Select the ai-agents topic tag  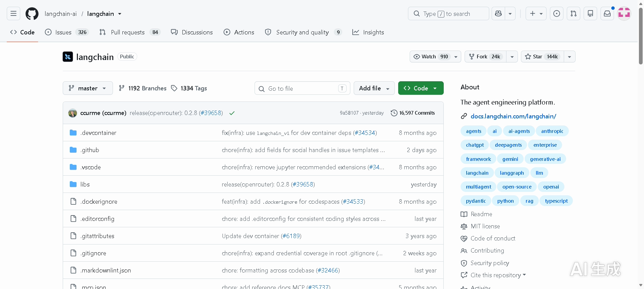coord(519,131)
